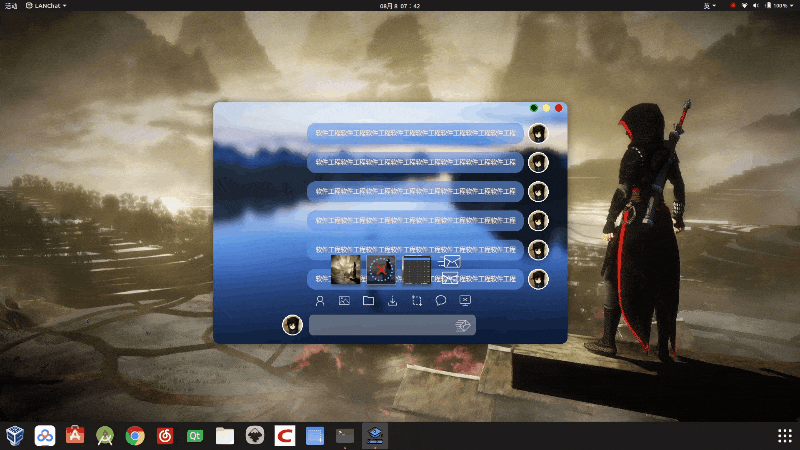This screenshot has width=800, height=450.
Task: Click the upper flying envelope send icon
Action: (x=449, y=262)
